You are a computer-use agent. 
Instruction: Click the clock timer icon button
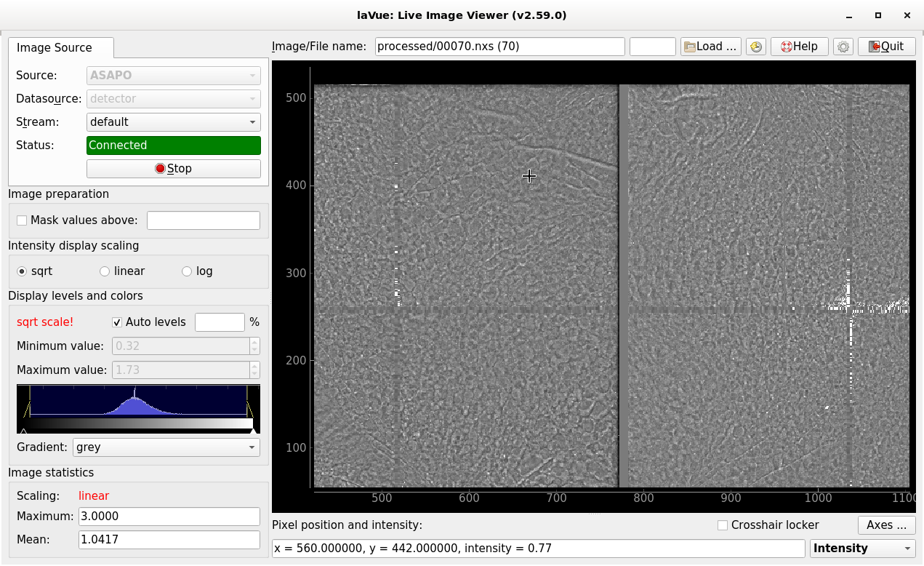(x=756, y=47)
